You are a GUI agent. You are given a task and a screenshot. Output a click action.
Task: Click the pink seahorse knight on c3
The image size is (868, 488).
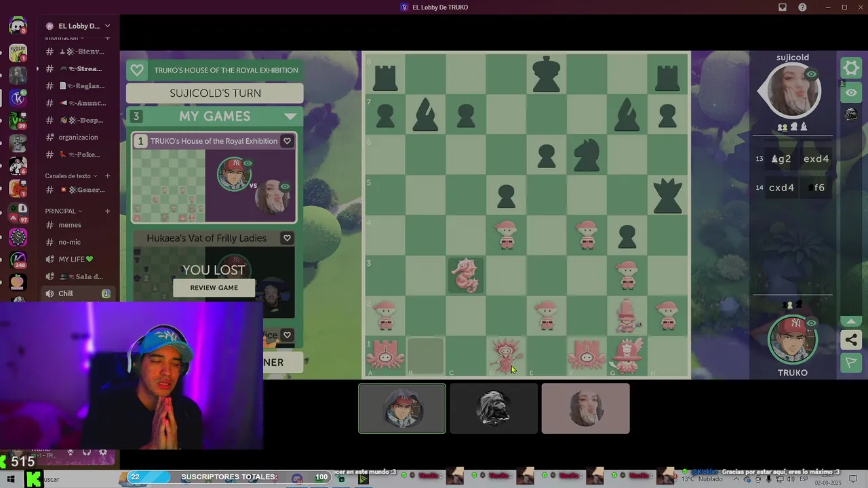click(x=466, y=275)
